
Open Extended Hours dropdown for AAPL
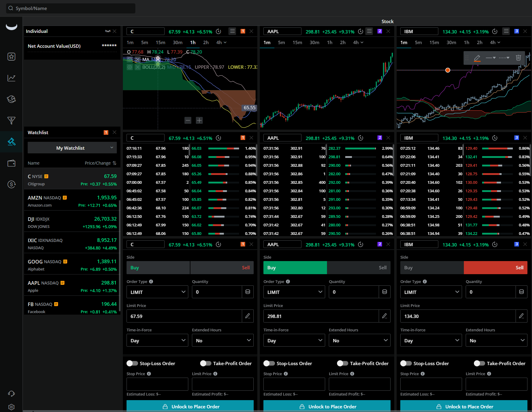pos(360,340)
